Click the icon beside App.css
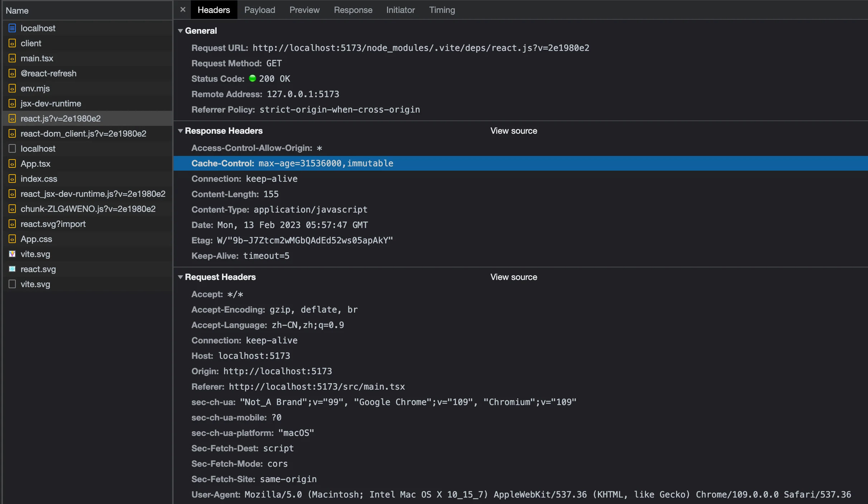The height and width of the screenshot is (504, 868). coord(12,239)
